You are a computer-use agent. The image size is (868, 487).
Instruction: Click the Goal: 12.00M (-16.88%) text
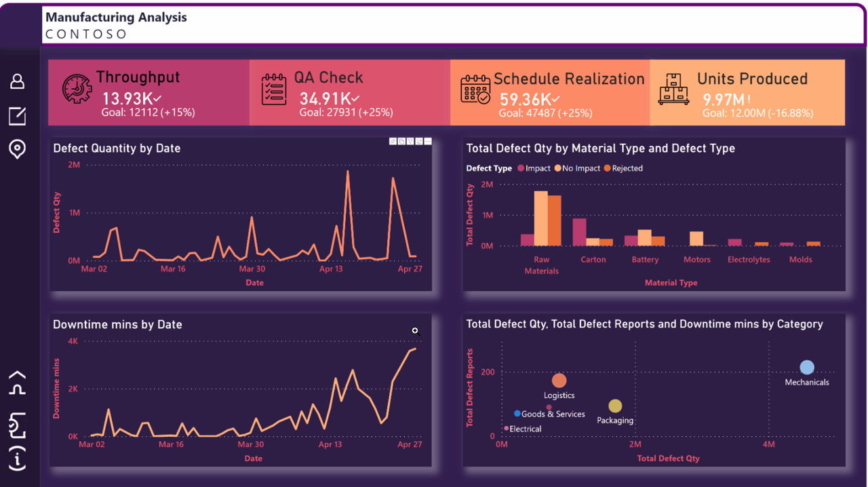click(757, 113)
